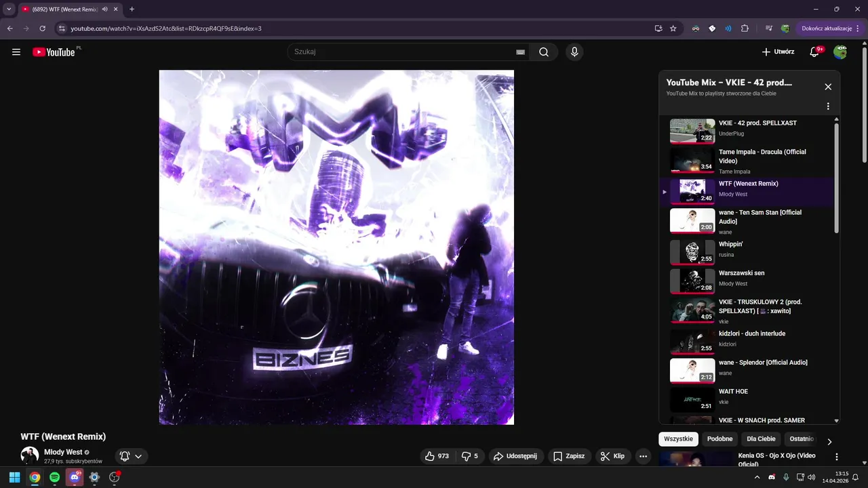The image size is (868, 488).
Task: Bookmark this page with the star
Action: 673,28
